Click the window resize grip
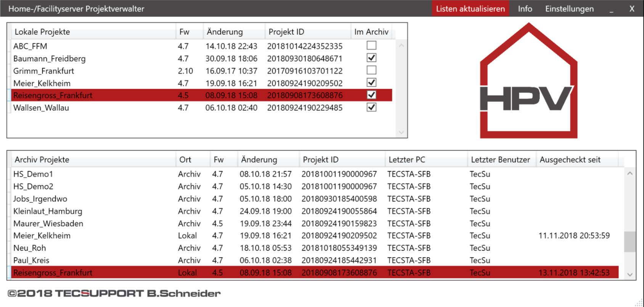 (639, 302)
